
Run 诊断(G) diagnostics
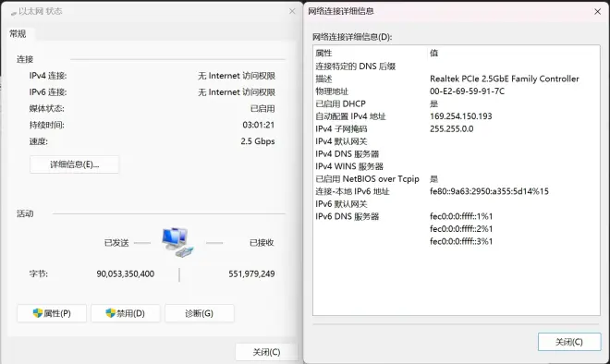[x=200, y=313]
